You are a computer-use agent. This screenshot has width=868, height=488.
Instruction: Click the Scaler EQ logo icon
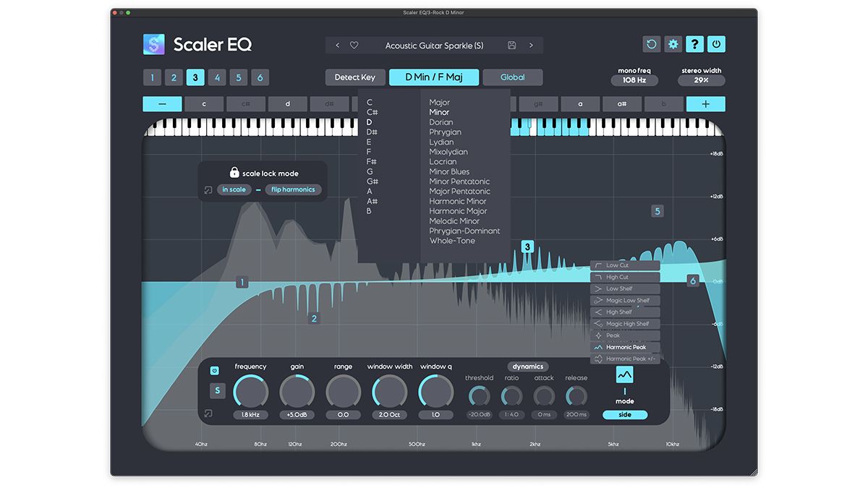(153, 44)
